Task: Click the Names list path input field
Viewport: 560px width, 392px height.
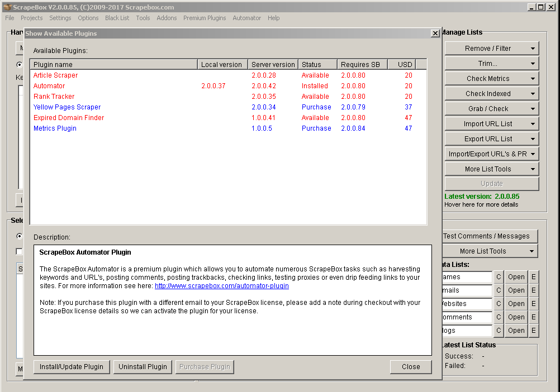Action: (x=467, y=277)
